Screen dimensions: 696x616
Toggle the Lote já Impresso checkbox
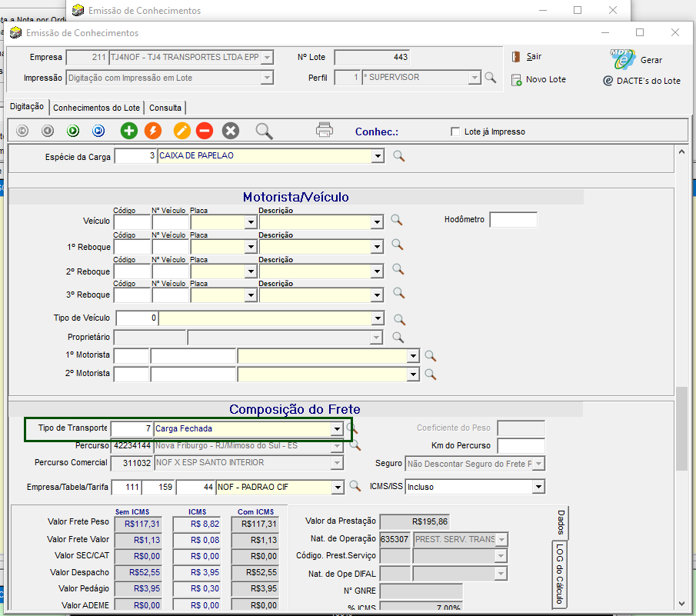(455, 132)
